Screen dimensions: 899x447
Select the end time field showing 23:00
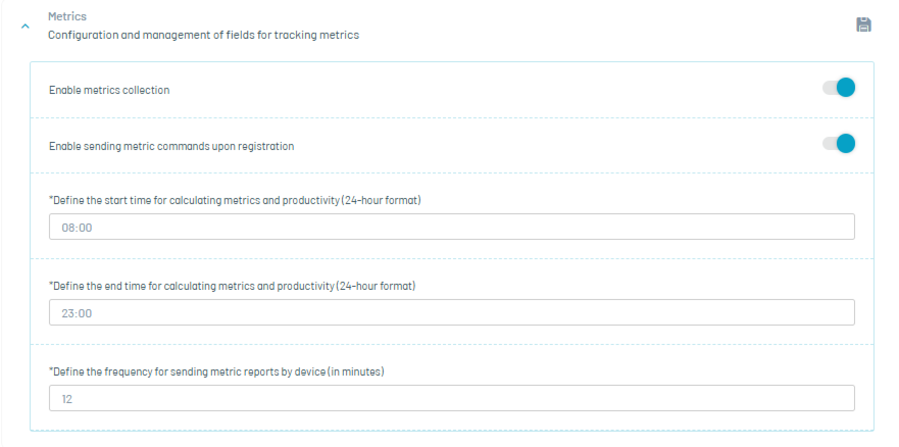(x=452, y=312)
